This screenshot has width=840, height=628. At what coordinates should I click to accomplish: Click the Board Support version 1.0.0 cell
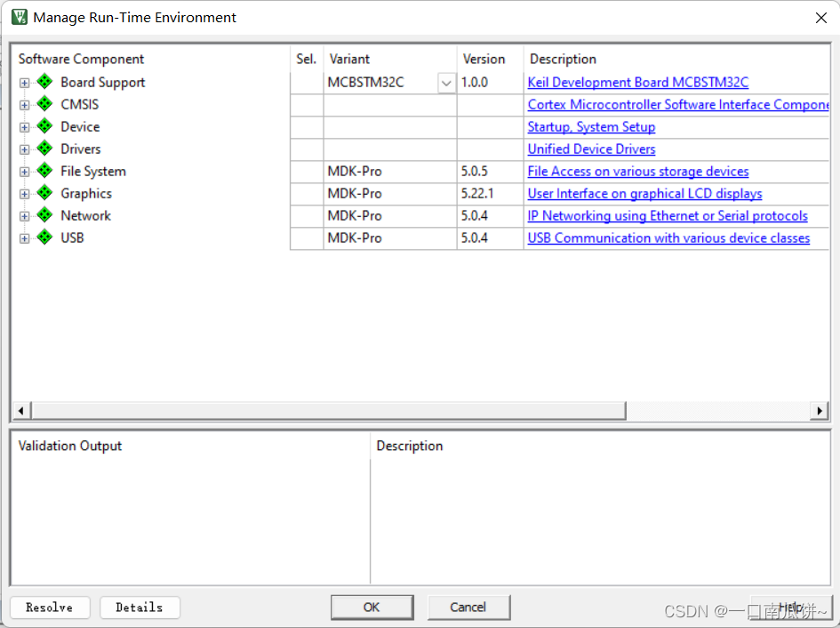[490, 83]
